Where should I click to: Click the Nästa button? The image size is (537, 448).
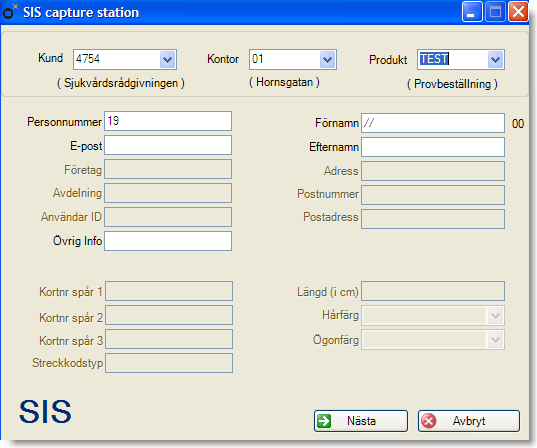[361, 421]
